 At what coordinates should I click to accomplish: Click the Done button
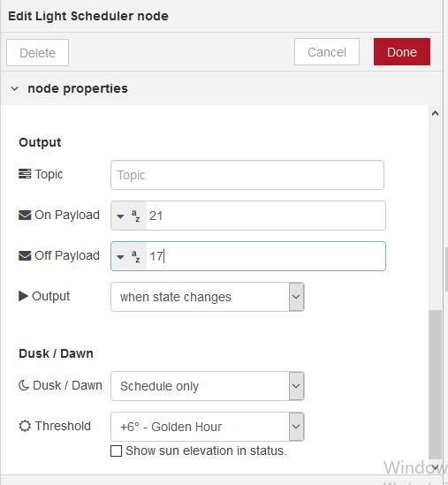click(402, 52)
